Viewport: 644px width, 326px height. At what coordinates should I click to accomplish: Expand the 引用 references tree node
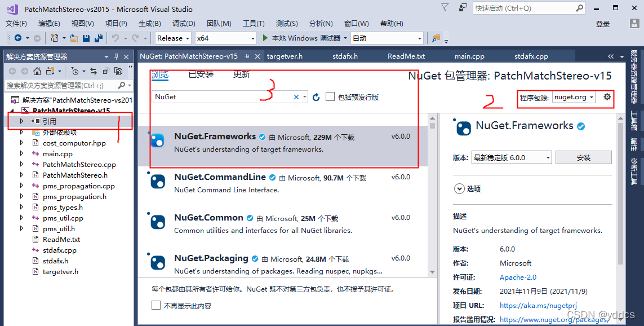(22, 121)
